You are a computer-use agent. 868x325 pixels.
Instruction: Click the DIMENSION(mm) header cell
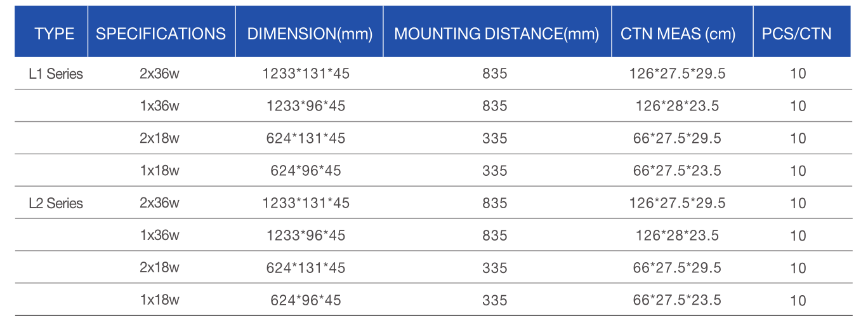pyautogui.click(x=310, y=34)
